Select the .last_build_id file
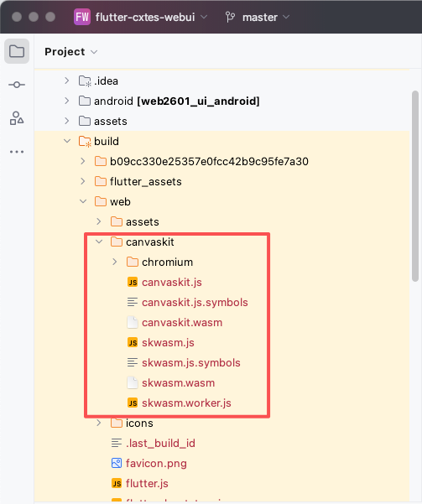The width and height of the screenshot is (422, 504). 160,444
